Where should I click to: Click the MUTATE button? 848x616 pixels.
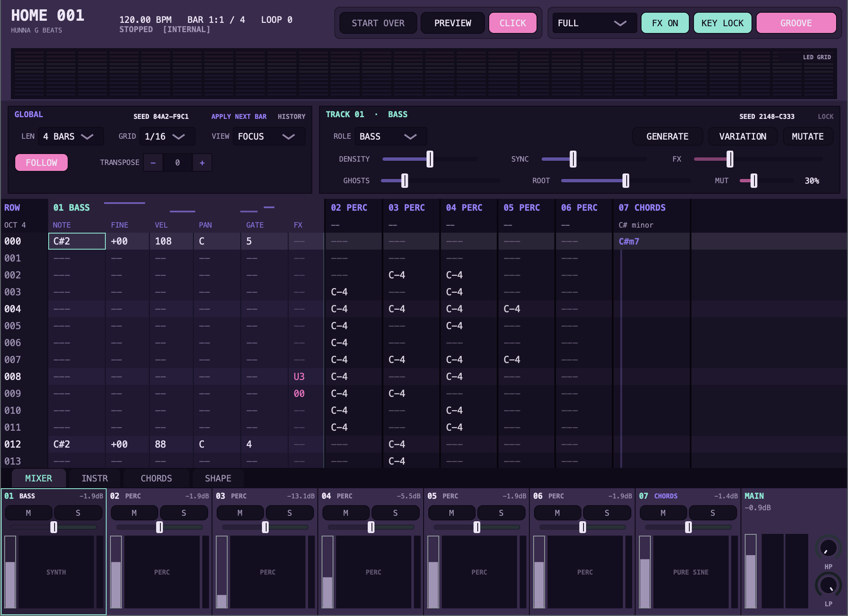(x=807, y=136)
